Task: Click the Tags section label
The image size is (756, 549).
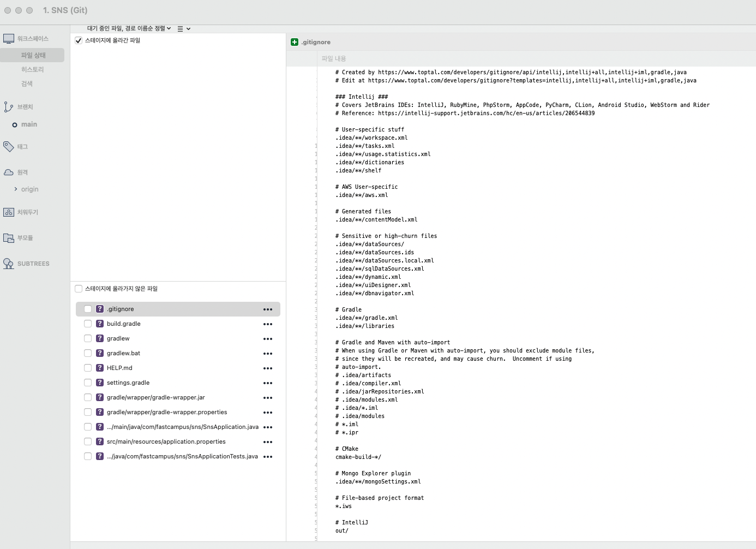Action: coord(22,147)
